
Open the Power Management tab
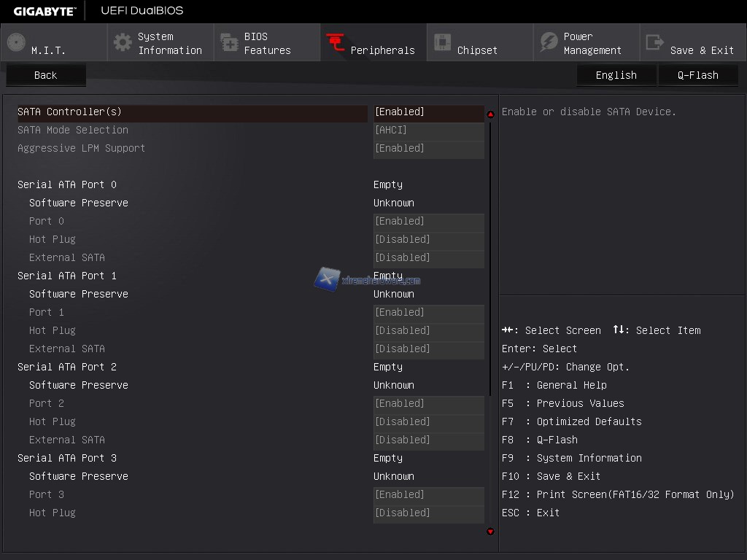[592, 43]
